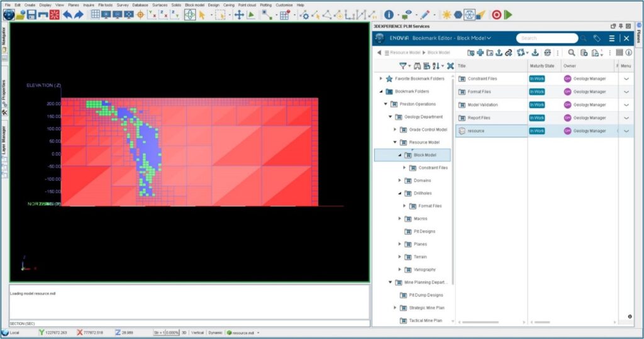Select the YX plane view icon

point(152,15)
